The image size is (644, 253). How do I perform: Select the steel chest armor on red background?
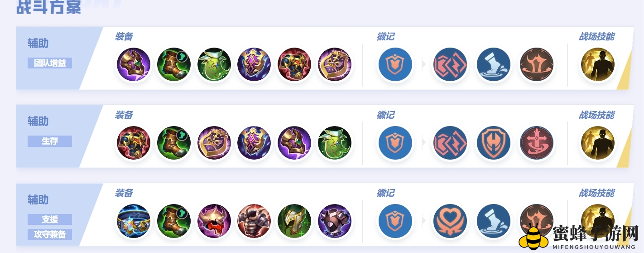point(254,221)
